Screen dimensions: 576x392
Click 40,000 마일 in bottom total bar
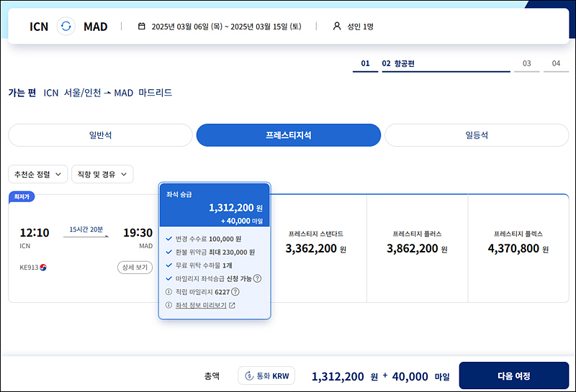point(421,377)
